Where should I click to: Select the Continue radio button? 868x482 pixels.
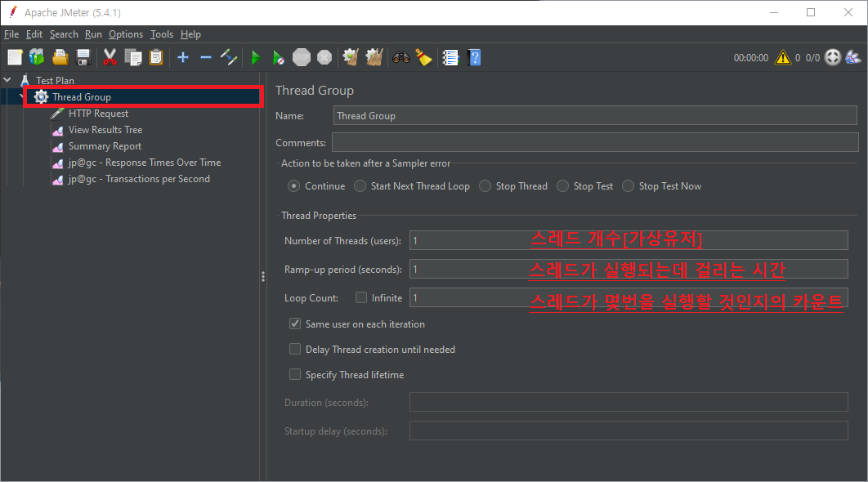[x=294, y=186]
